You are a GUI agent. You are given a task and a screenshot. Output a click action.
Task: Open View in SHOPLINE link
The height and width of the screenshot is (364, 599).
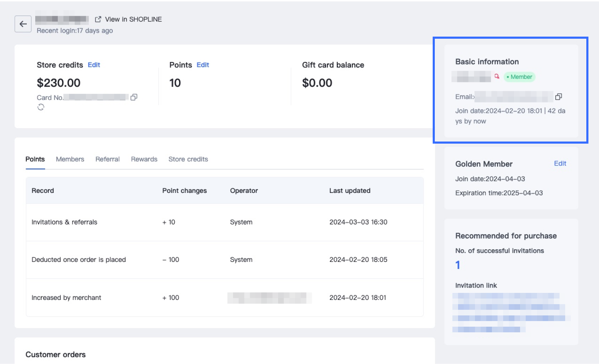pyautogui.click(x=129, y=19)
